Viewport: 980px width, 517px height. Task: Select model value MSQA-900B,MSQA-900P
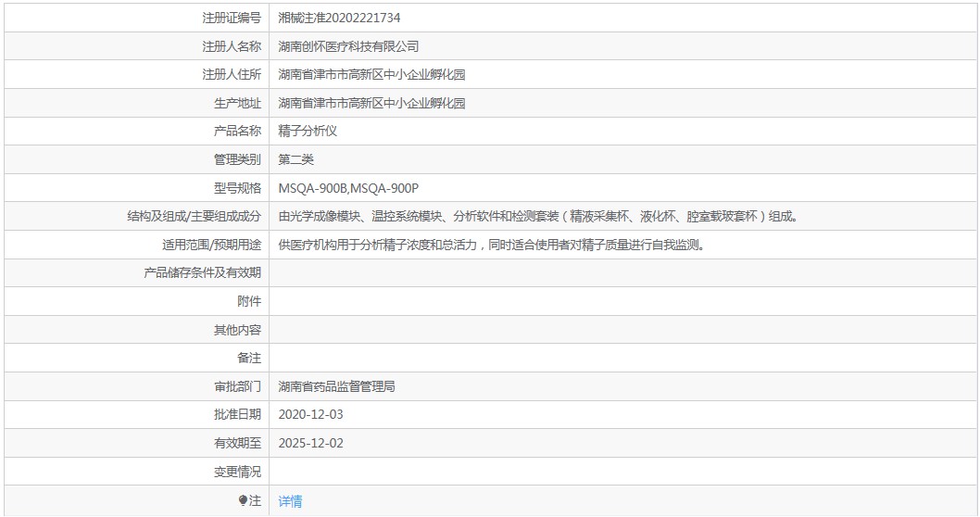coord(348,188)
